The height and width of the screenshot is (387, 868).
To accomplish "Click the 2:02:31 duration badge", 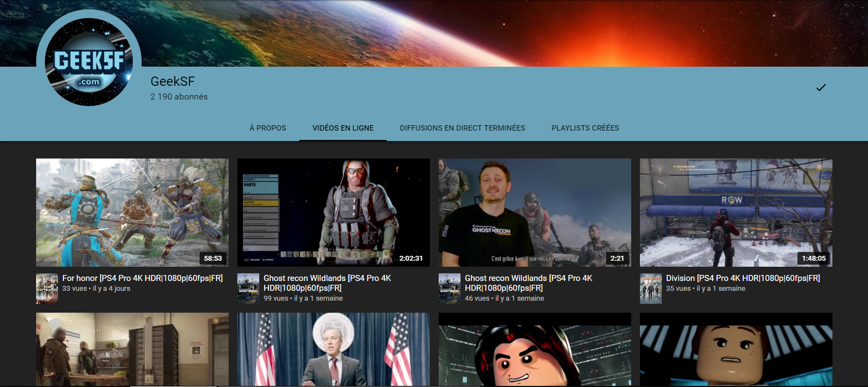I will (411, 259).
